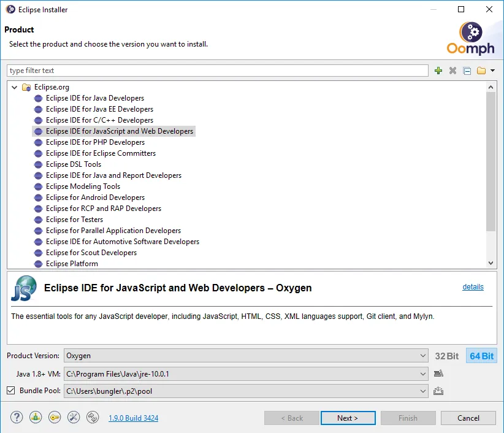Click the icon beside Eclipse Modeling Tools
This screenshot has width=504, height=433.
pyautogui.click(x=38, y=186)
